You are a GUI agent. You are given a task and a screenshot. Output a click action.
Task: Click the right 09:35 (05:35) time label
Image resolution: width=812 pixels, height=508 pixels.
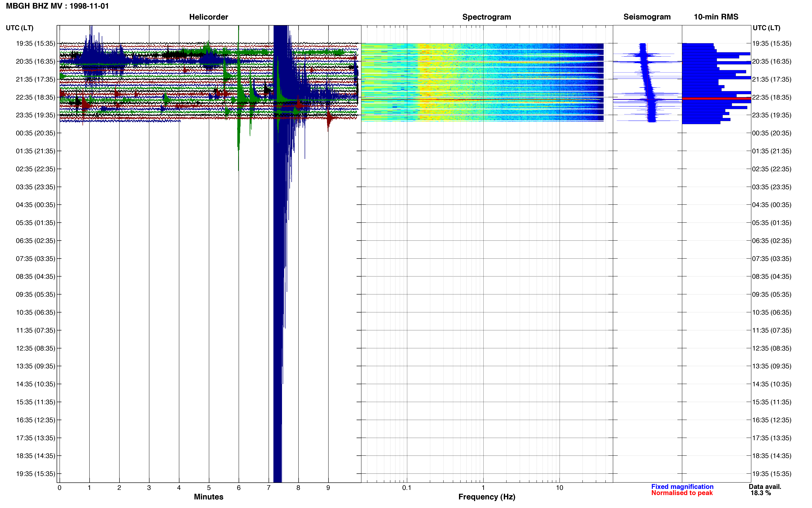coord(772,295)
